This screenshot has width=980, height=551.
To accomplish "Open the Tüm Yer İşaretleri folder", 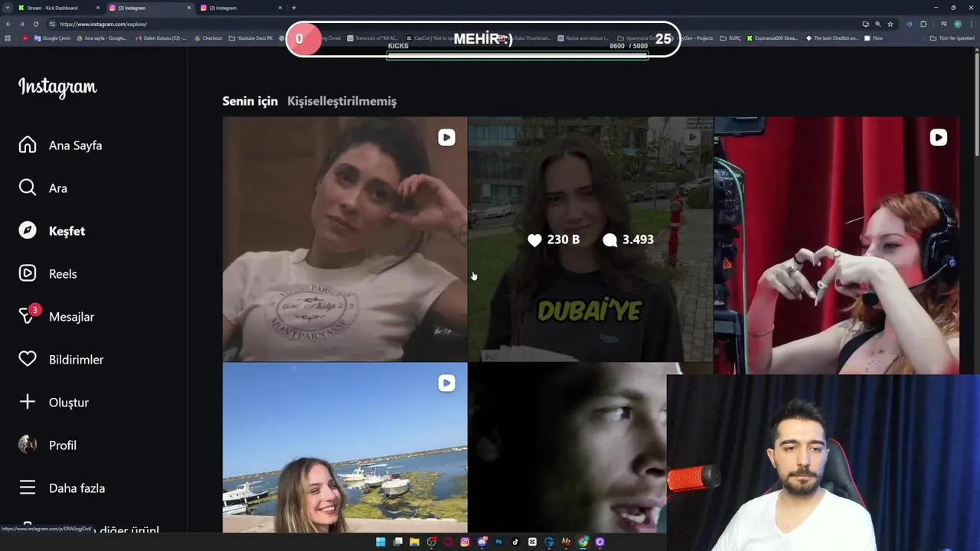I will [952, 38].
